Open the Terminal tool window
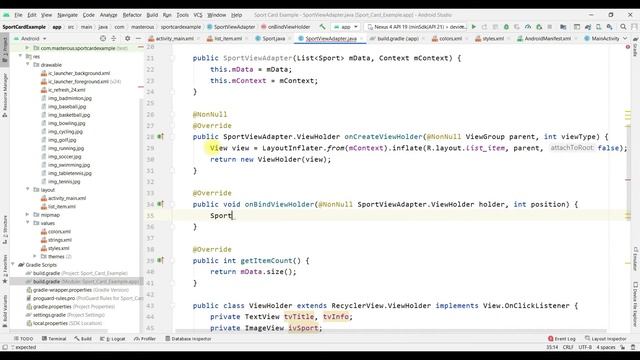 (54, 339)
